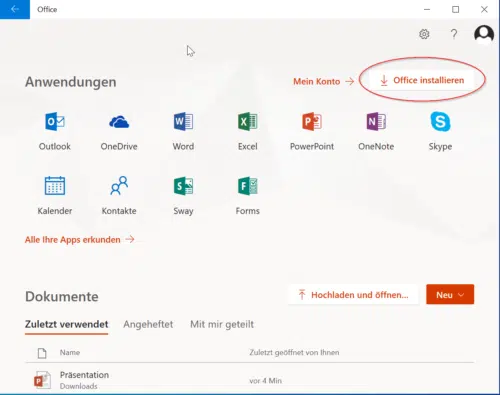Follow the Mein Konto link
The height and width of the screenshot is (395, 500).
tap(323, 81)
